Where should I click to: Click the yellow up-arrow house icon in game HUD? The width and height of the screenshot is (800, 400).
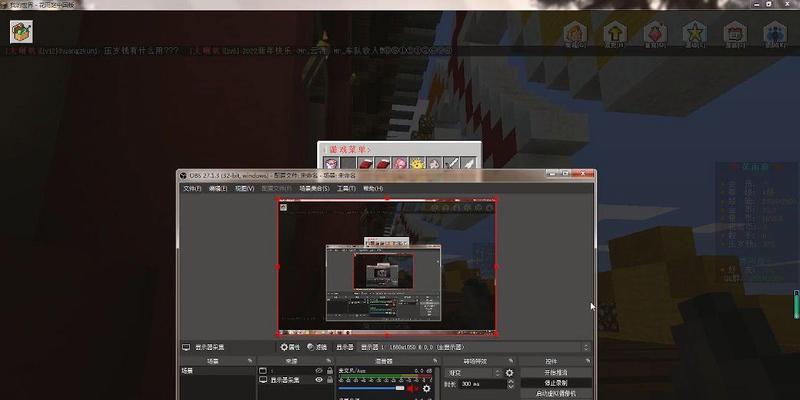coord(615,35)
